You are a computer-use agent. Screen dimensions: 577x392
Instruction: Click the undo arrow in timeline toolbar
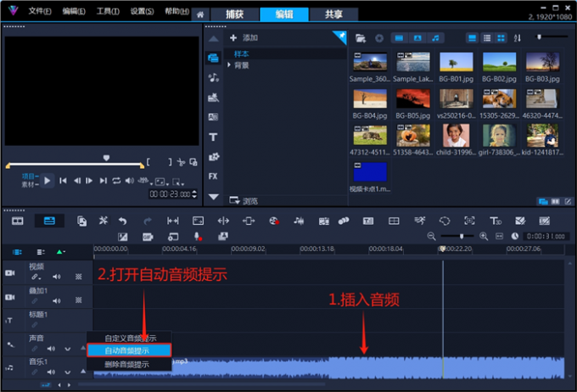coord(124,221)
